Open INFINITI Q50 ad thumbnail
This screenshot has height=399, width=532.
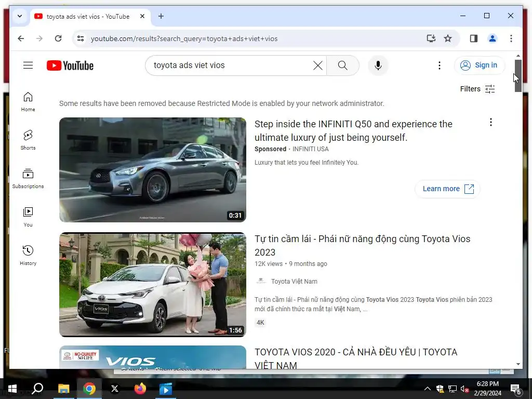[x=153, y=170]
